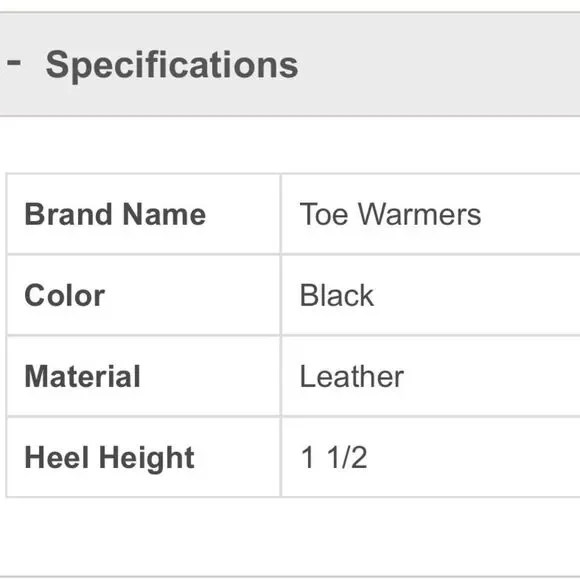Select the Black color value

(337, 295)
